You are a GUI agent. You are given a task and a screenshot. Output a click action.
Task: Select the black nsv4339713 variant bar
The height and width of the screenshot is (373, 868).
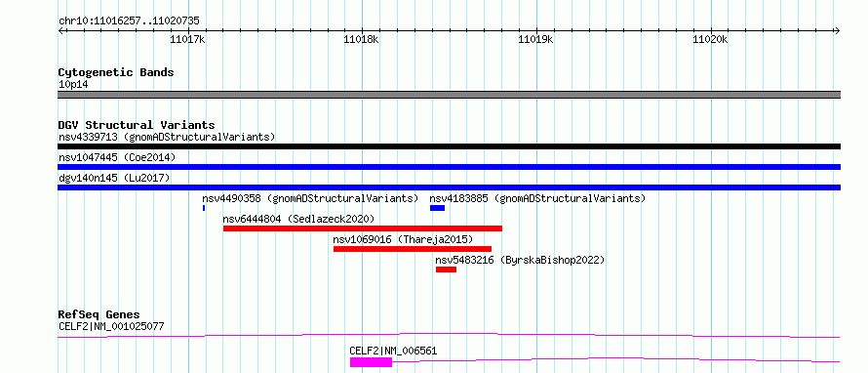point(449,146)
